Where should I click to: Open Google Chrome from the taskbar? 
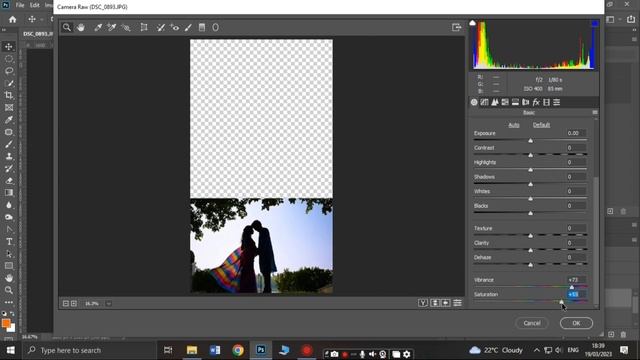(238, 350)
